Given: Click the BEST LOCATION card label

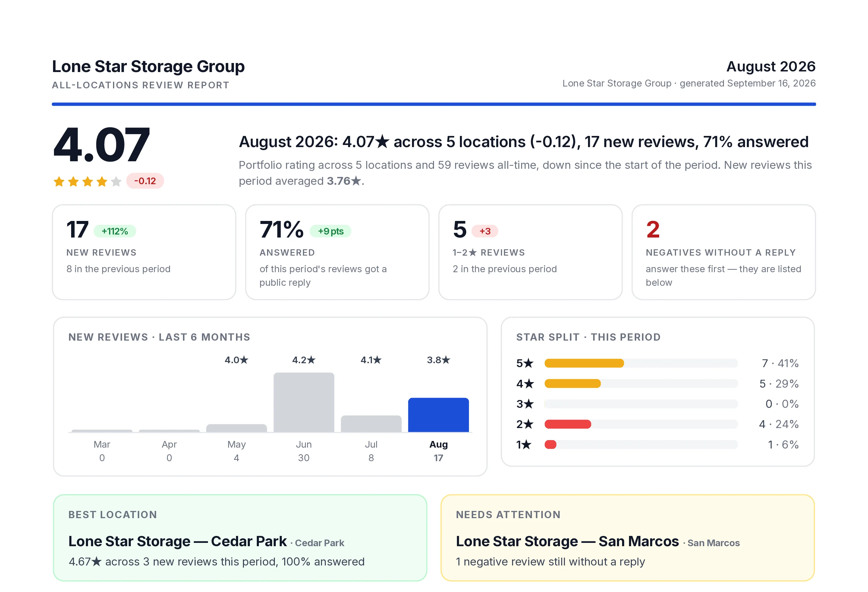Looking at the screenshot, I should pyautogui.click(x=112, y=515).
